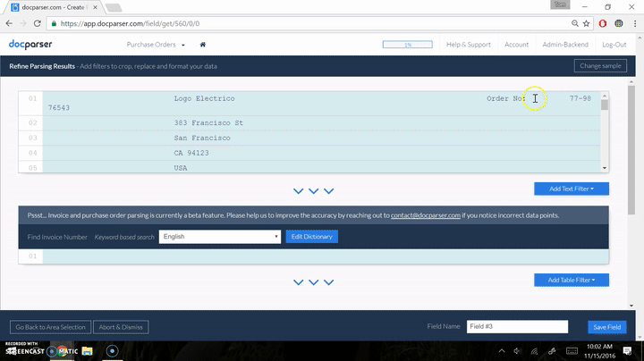Viewport: 644px width, 361px height.
Task: Bookmark page with the star icon
Action: click(x=585, y=24)
